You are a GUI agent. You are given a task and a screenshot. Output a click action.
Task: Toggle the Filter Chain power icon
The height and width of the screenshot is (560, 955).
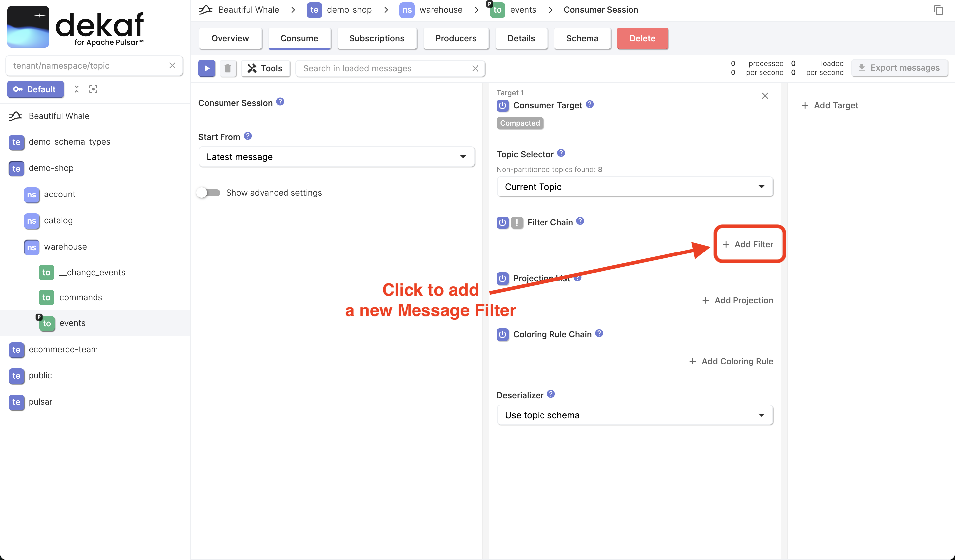pyautogui.click(x=503, y=222)
